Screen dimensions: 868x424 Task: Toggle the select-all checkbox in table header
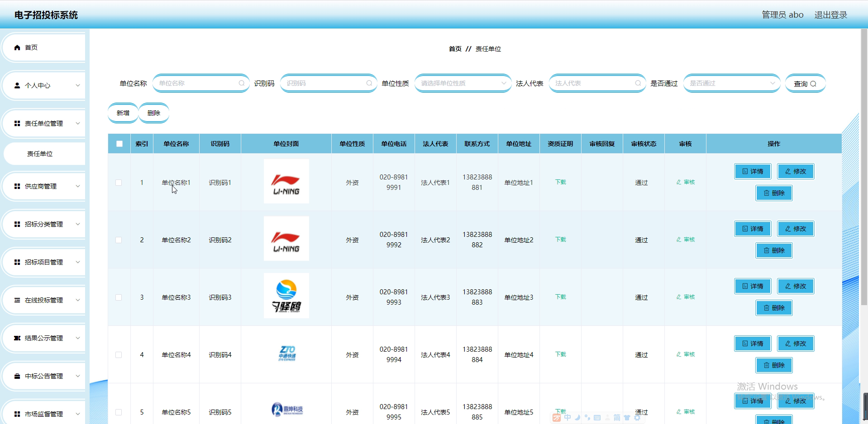pyautogui.click(x=119, y=144)
